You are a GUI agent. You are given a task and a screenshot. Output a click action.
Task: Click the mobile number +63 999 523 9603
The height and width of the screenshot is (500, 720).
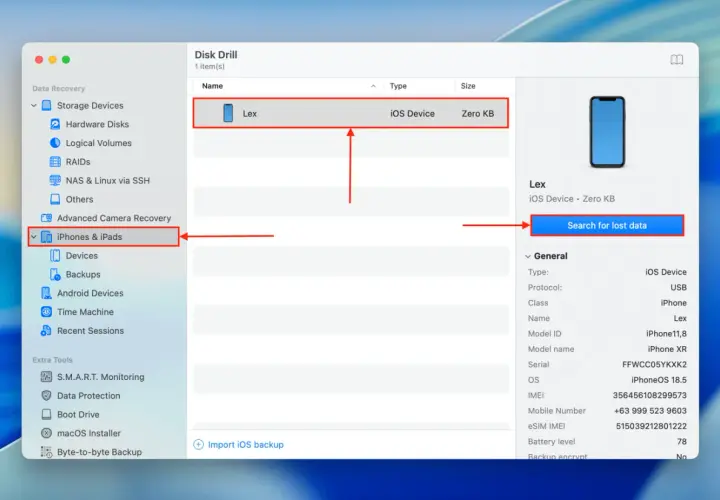pos(650,410)
